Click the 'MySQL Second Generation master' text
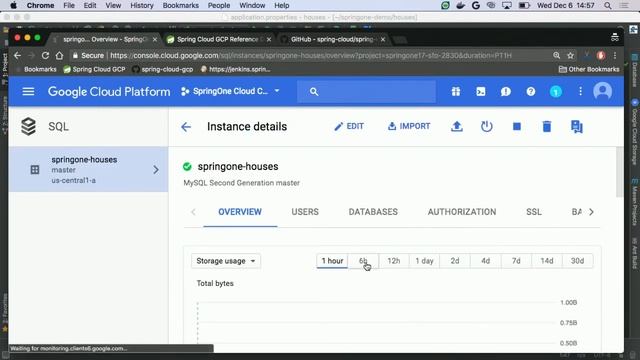The width and height of the screenshot is (640, 360). coord(242,183)
